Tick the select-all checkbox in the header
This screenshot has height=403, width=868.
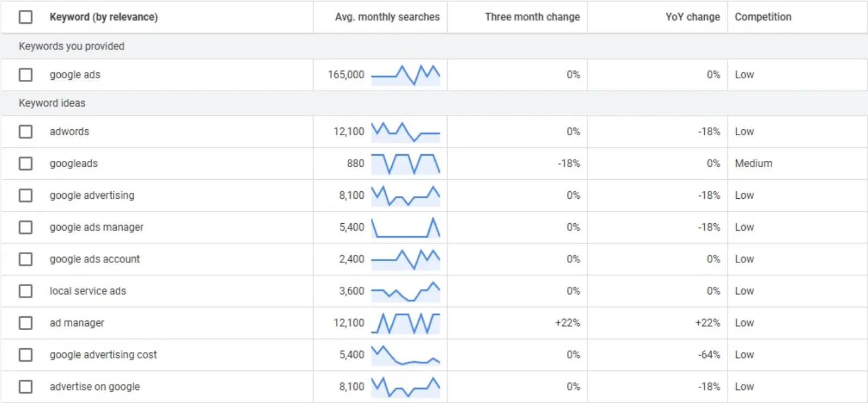point(25,17)
